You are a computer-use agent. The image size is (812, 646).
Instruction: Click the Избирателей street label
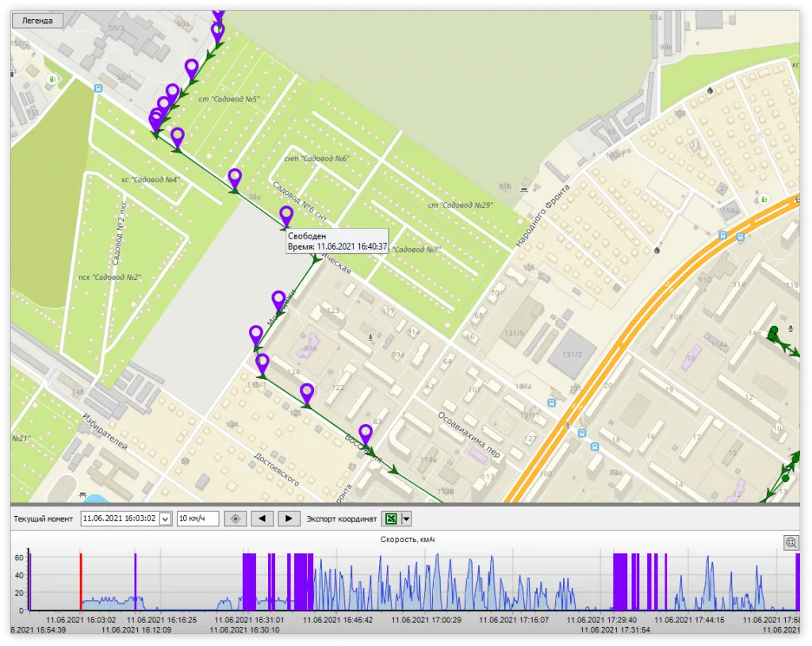105,431
